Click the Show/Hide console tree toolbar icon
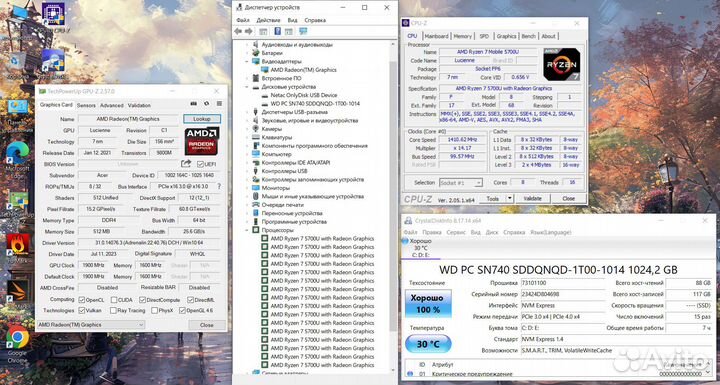The width and height of the screenshot is (720, 385). pos(263,31)
